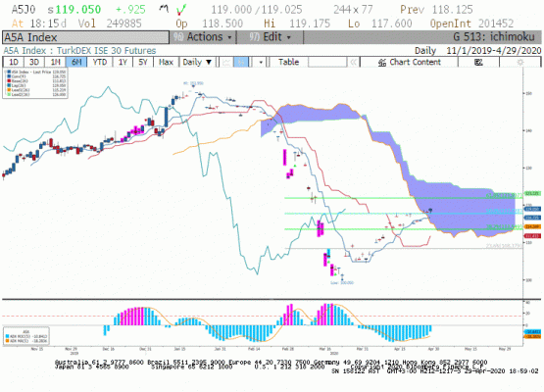Click the small intraday sparkline icon in the header
The width and height of the screenshot is (544, 392).
click(x=164, y=9)
